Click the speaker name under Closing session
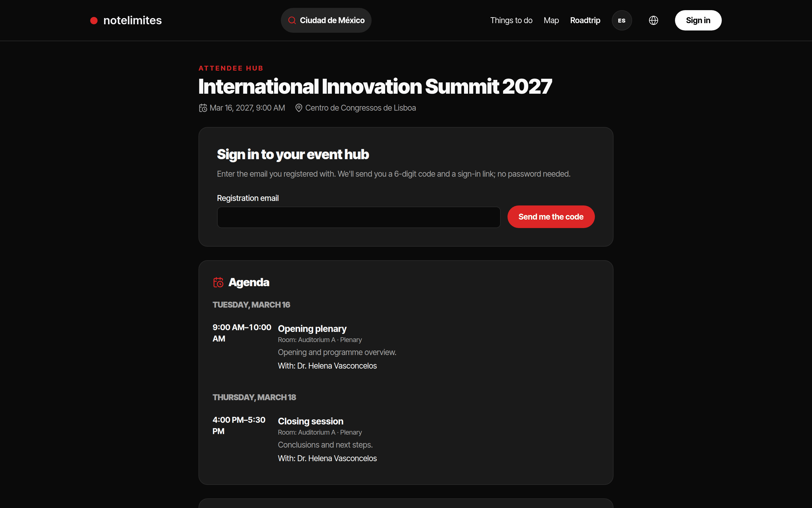Image resolution: width=812 pixels, height=508 pixels. [x=337, y=458]
